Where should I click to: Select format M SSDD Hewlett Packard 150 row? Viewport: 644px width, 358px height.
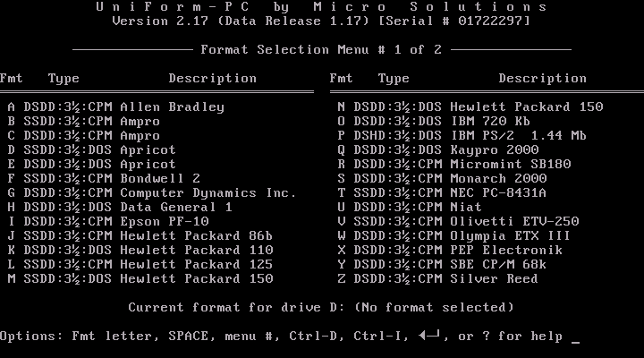(140, 278)
